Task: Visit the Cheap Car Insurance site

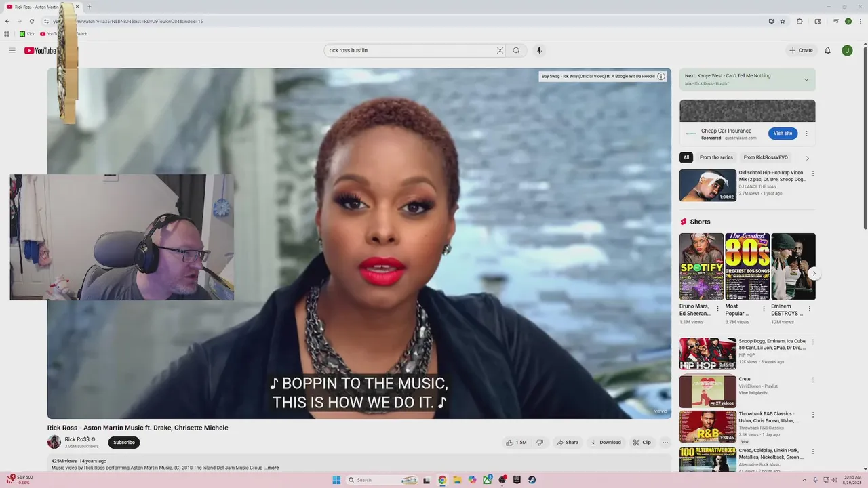Action: (783, 134)
